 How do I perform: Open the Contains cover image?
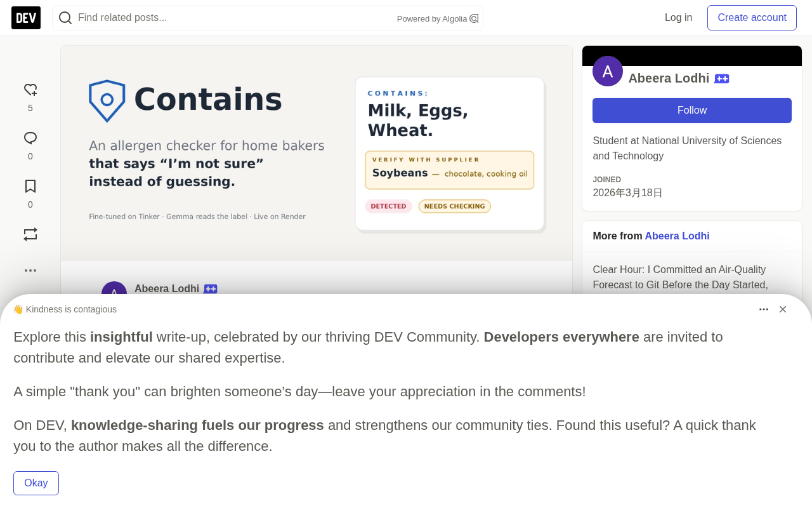tap(317, 153)
